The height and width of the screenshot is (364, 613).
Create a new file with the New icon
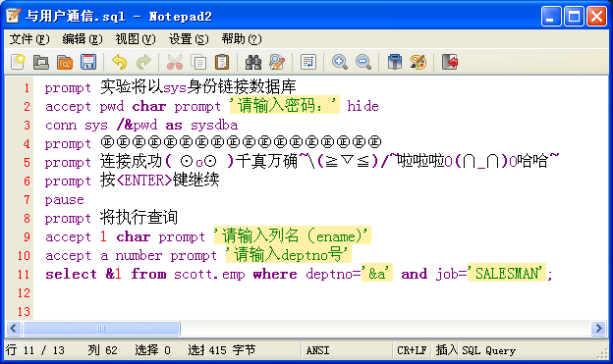tap(18, 62)
